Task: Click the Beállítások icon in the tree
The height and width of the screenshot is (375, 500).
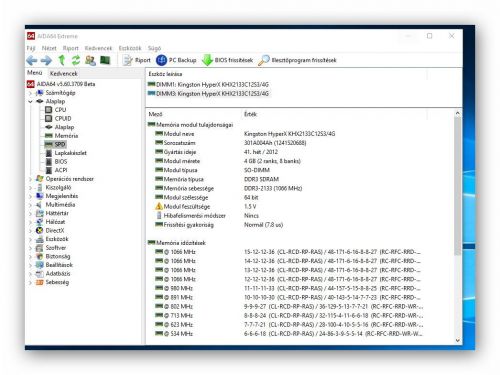Action: coord(40,265)
